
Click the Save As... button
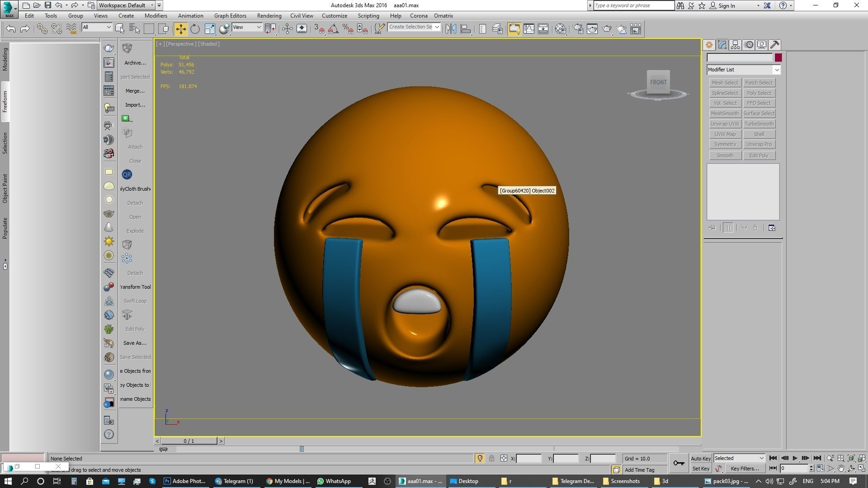tap(135, 343)
